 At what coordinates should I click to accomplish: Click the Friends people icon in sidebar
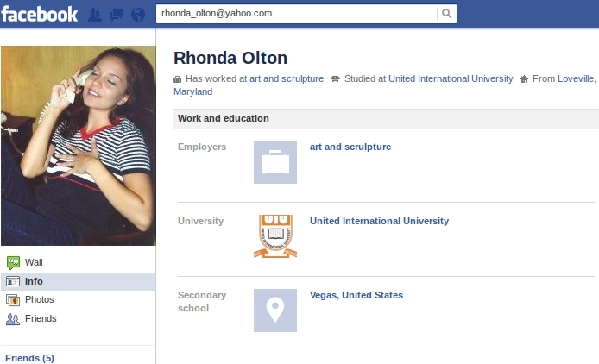pos(13,319)
